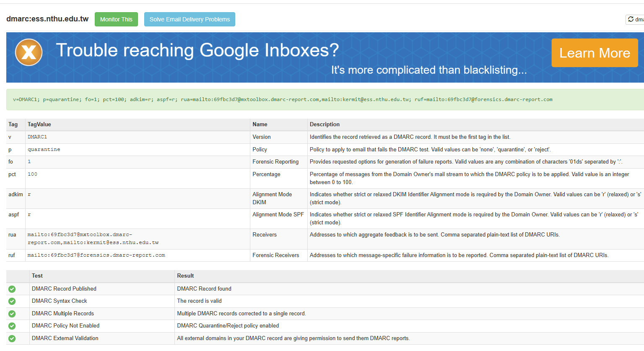
Task: Click green check icon for DMARC Syntax Check
Action: (x=12, y=301)
